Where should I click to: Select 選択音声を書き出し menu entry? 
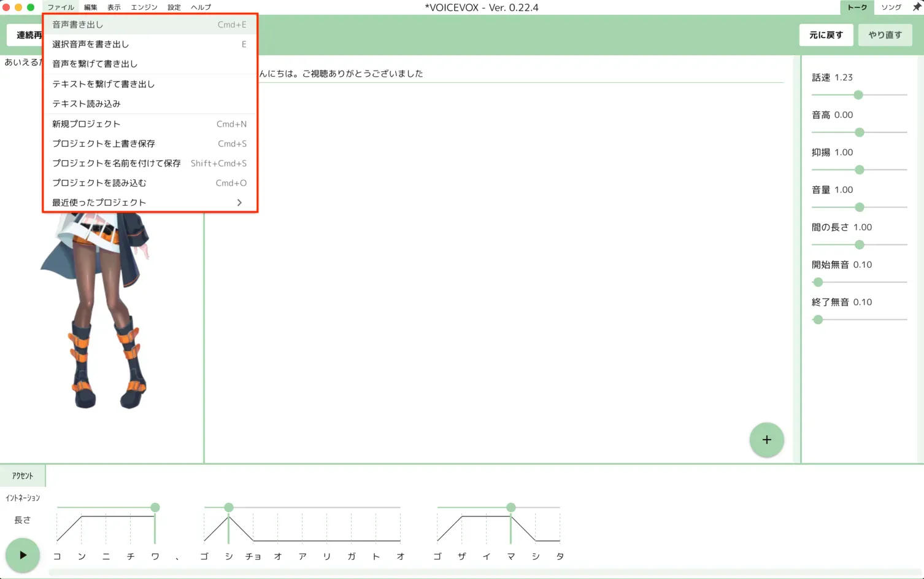coord(149,44)
